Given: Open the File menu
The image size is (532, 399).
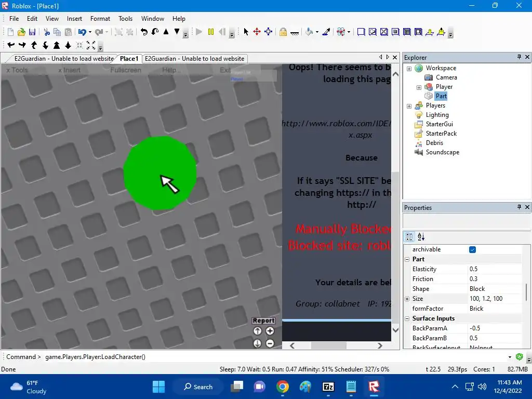Looking at the screenshot, I should 14,19.
